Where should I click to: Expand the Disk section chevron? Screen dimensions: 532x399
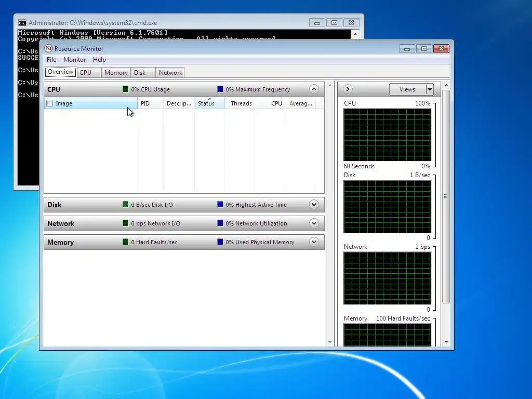pyautogui.click(x=314, y=205)
